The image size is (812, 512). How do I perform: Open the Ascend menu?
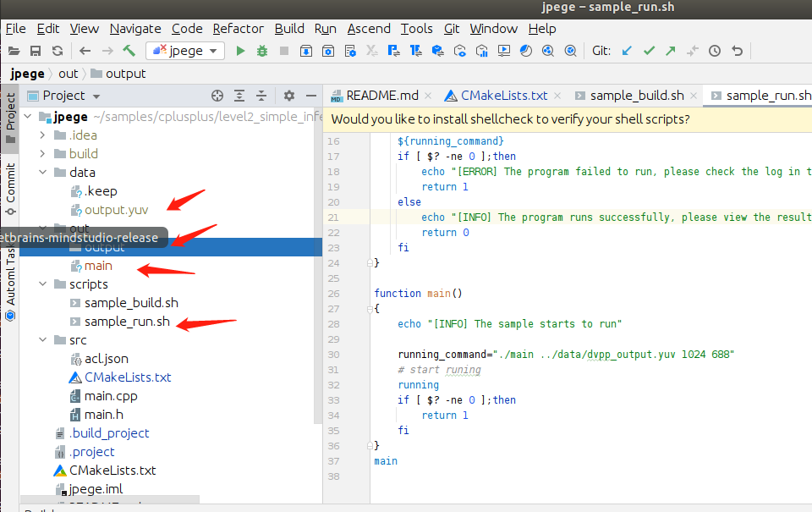pyautogui.click(x=369, y=29)
